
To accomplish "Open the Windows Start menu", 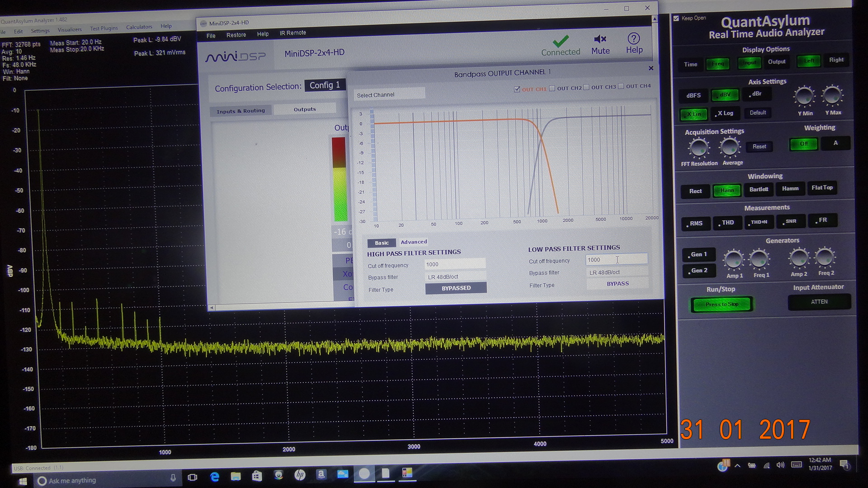I will click(x=23, y=481).
